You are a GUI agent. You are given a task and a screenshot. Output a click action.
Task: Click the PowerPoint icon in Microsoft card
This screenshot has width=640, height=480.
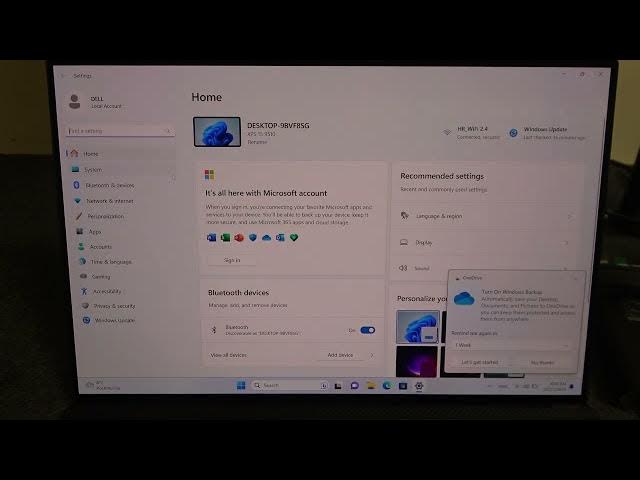239,237
